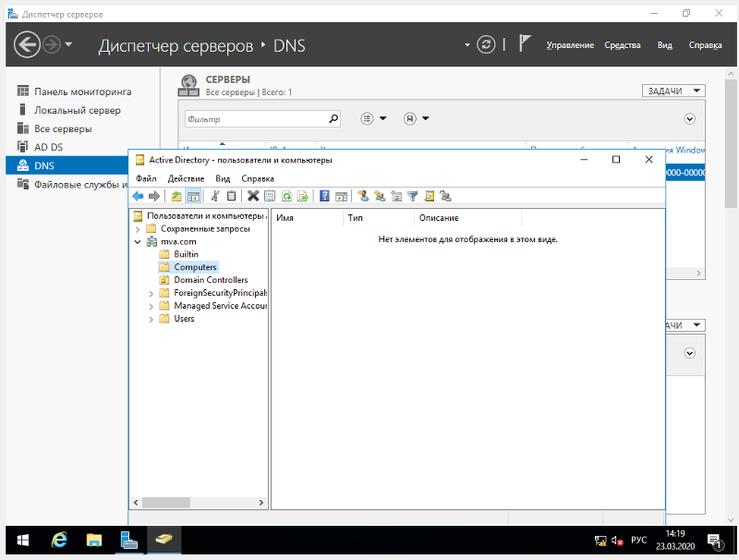Open the Средства menu in Server Manager

coord(622,45)
